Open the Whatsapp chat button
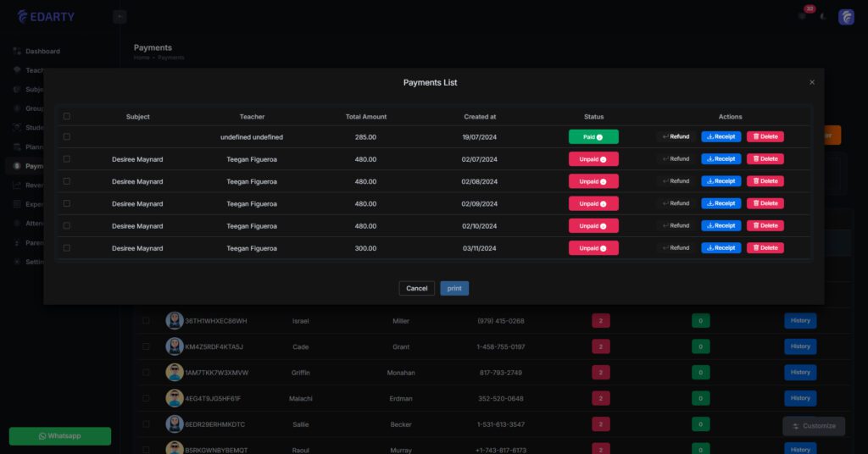 59,435
